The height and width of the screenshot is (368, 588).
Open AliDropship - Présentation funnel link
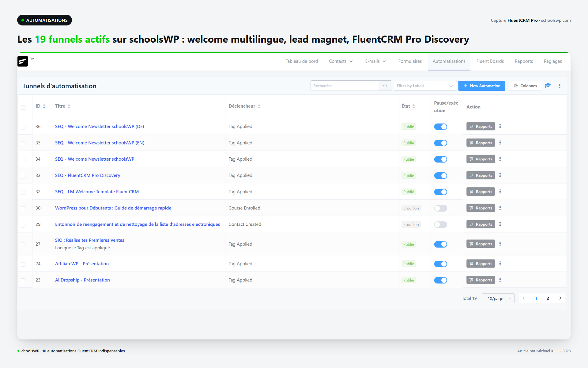[x=82, y=280]
